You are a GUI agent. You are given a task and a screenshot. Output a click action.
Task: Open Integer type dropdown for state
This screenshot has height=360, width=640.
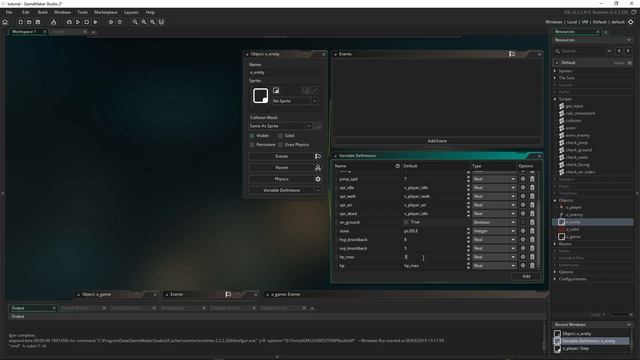[494, 231]
